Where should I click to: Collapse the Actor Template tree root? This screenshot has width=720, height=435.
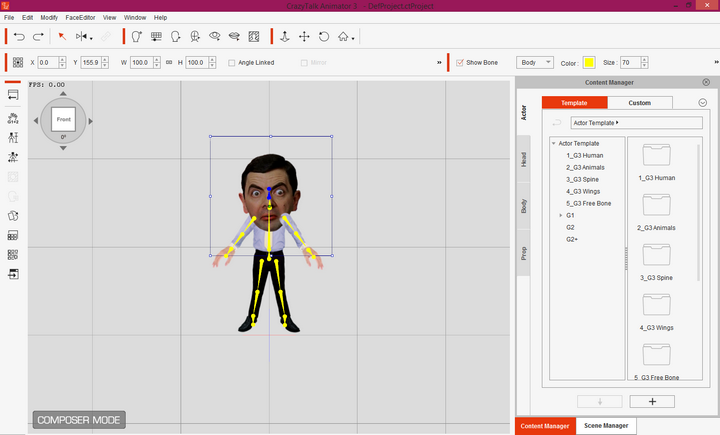pos(553,143)
